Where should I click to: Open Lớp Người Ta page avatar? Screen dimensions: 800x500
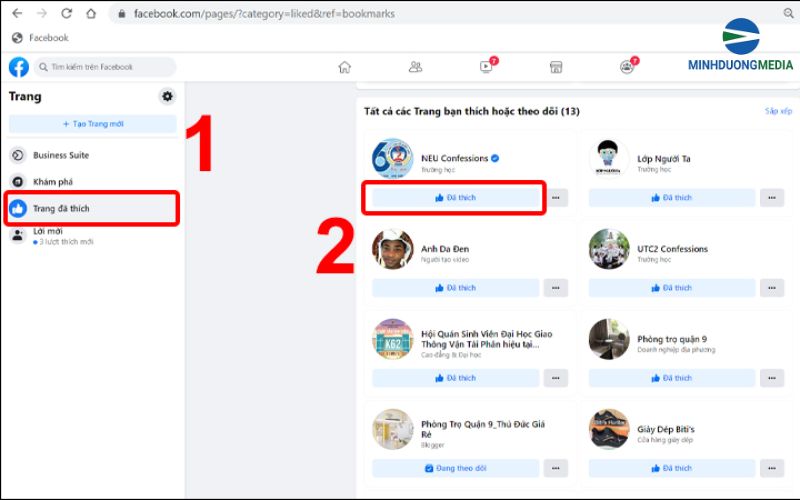[x=609, y=159]
